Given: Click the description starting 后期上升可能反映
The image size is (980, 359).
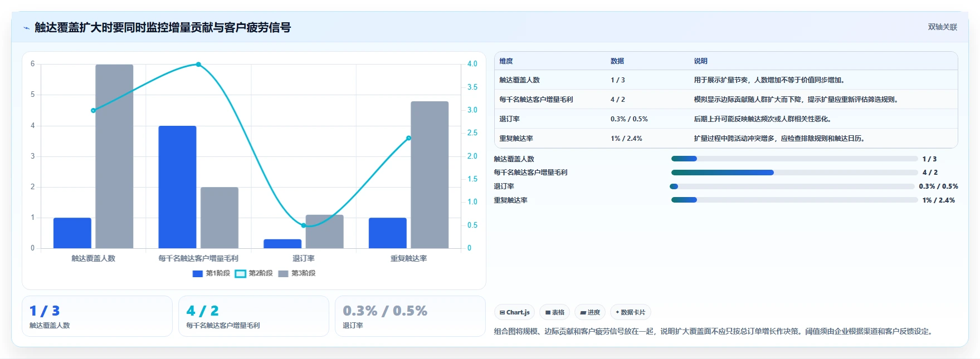Looking at the screenshot, I should pyautogui.click(x=764, y=119).
